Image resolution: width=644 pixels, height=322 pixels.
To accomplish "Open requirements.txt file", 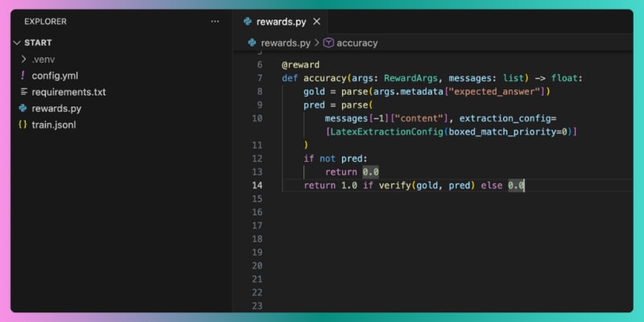I will click(x=68, y=92).
